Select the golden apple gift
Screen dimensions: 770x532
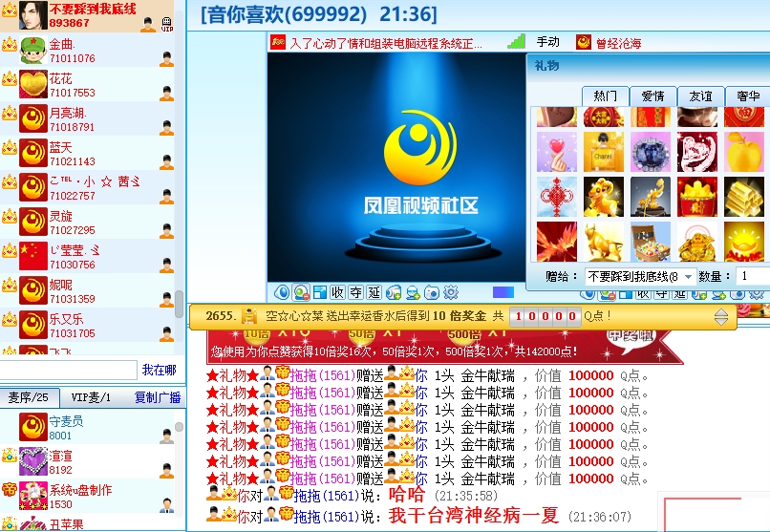tap(744, 152)
